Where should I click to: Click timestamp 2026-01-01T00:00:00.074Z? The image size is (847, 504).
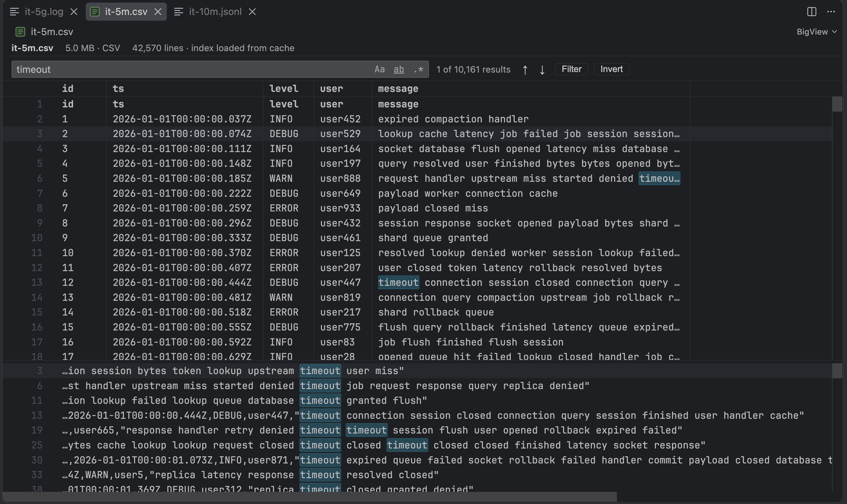[182, 134]
